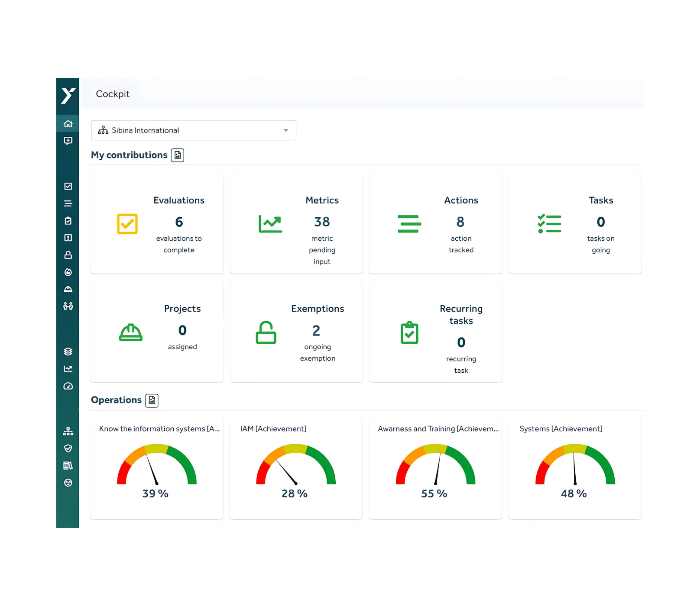The width and height of the screenshot is (700, 606).
Task: Open the exclamation alert icon in sidebar
Action: (68, 238)
